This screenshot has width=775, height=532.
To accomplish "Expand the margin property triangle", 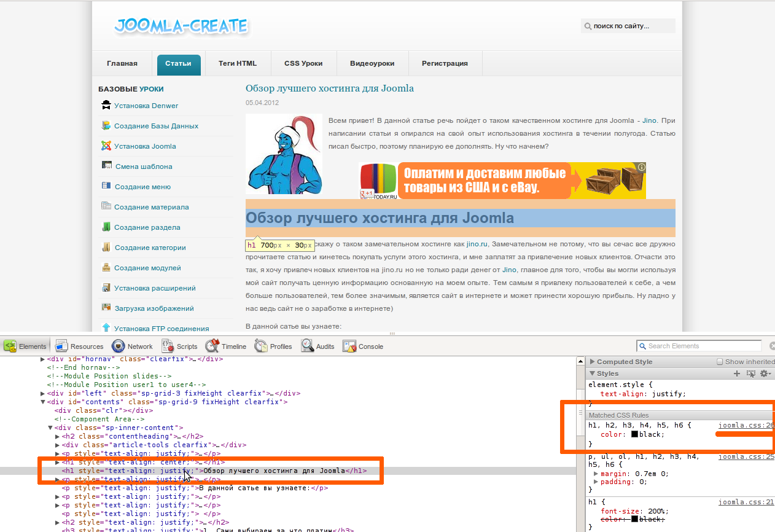I will pos(596,474).
